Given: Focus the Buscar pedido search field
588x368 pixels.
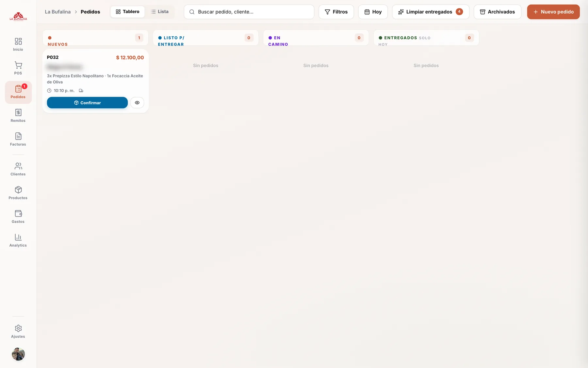Looking at the screenshot, I should (x=249, y=12).
